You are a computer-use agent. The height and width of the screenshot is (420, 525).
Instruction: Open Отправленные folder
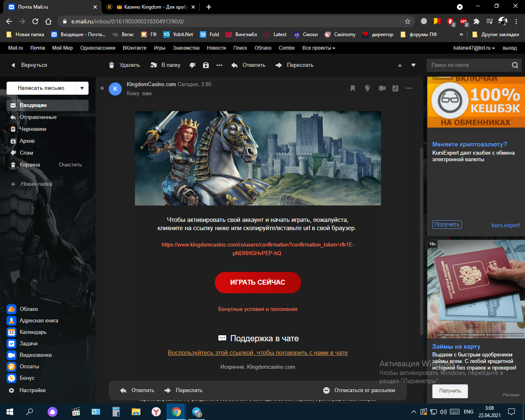pos(34,117)
